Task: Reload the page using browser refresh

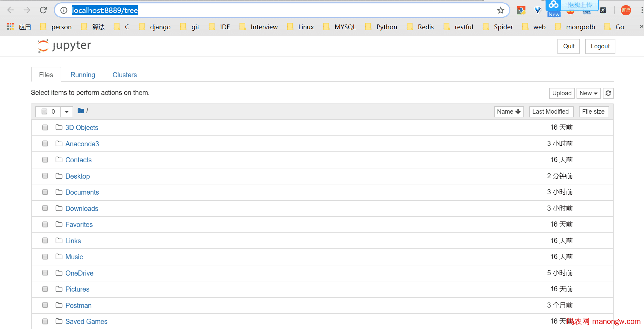Action: [43, 10]
